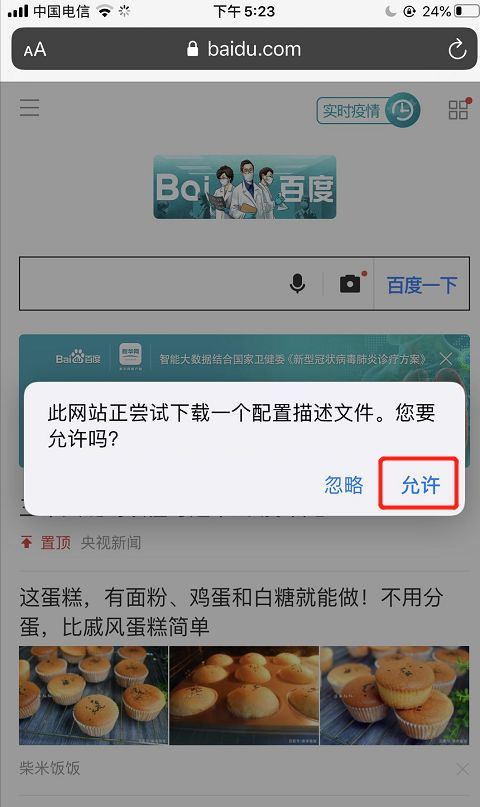Open the 央视新闻 source link
Image resolution: width=480 pixels, height=807 pixels.
(x=111, y=542)
